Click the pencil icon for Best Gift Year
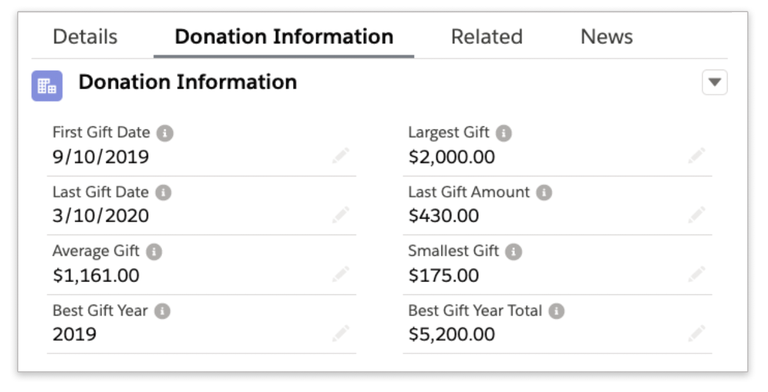 [341, 334]
